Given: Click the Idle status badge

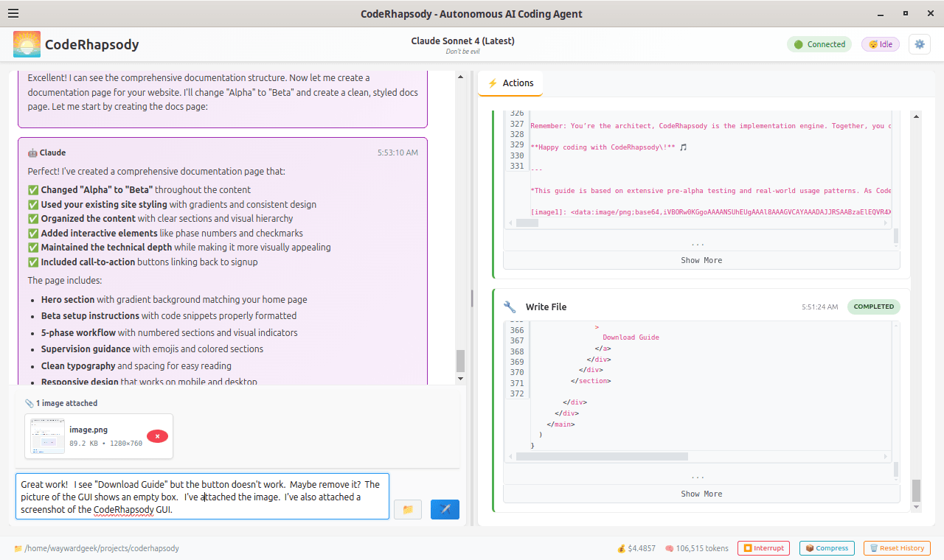Looking at the screenshot, I should click(881, 44).
